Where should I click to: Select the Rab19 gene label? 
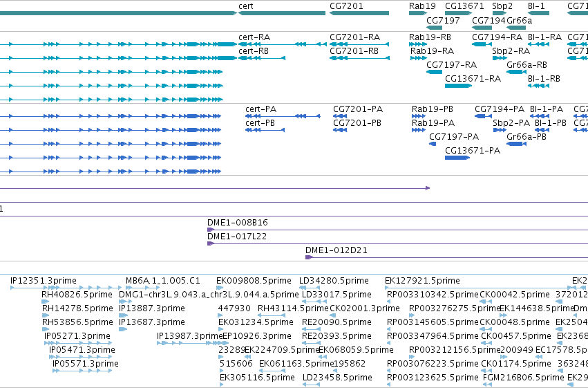coord(422,6)
